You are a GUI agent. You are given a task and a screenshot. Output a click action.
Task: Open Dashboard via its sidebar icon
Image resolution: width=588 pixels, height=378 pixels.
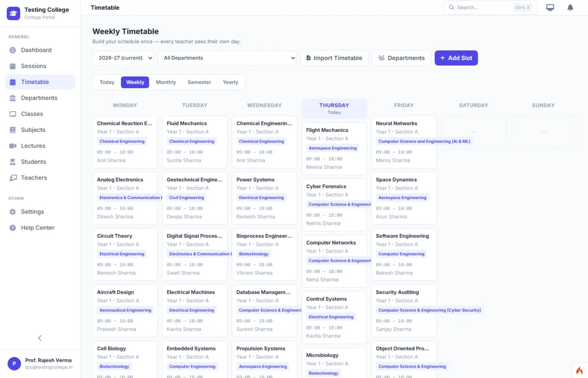click(13, 50)
